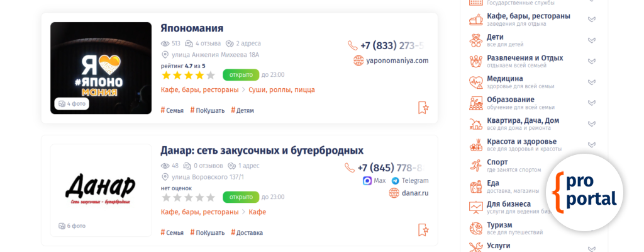Expand the Образование category chevron
The height and width of the screenshot is (252, 644).
coord(591,103)
